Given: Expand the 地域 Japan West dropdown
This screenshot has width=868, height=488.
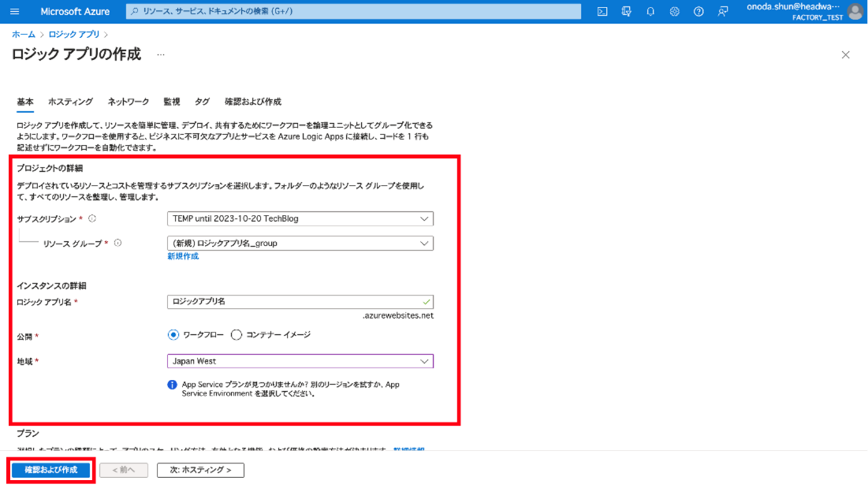Looking at the screenshot, I should [300, 361].
